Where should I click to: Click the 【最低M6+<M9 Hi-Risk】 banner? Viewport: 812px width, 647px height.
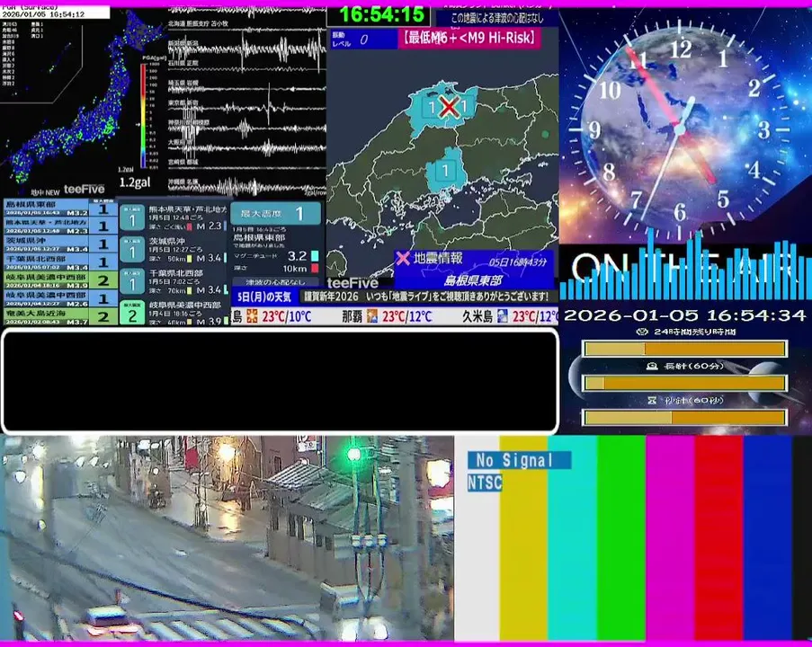pos(469,38)
